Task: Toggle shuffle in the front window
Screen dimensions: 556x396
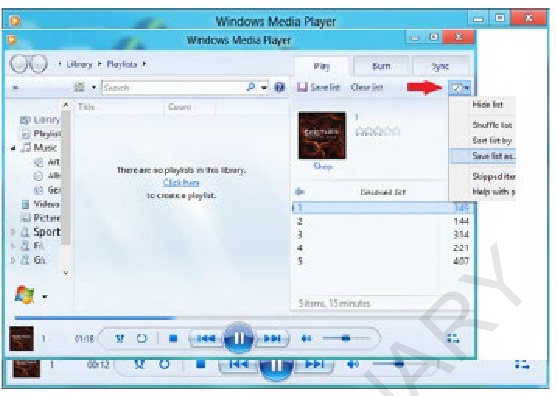Action: pyautogui.click(x=120, y=339)
